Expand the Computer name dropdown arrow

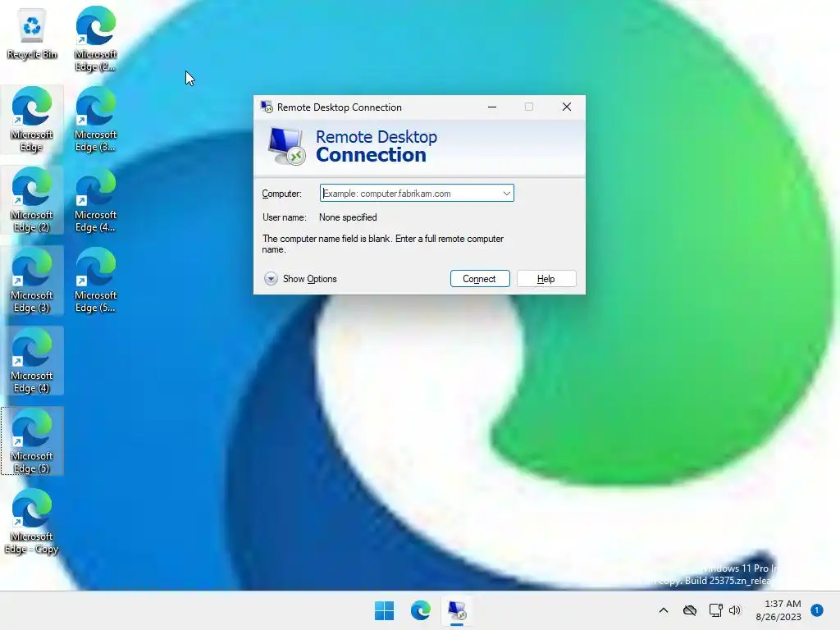pyautogui.click(x=506, y=194)
